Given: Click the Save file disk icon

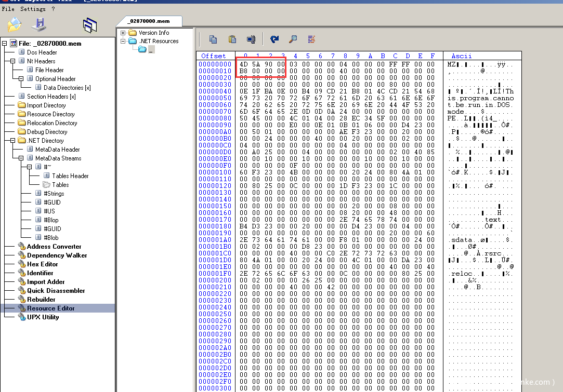Looking at the screenshot, I should (38, 24).
